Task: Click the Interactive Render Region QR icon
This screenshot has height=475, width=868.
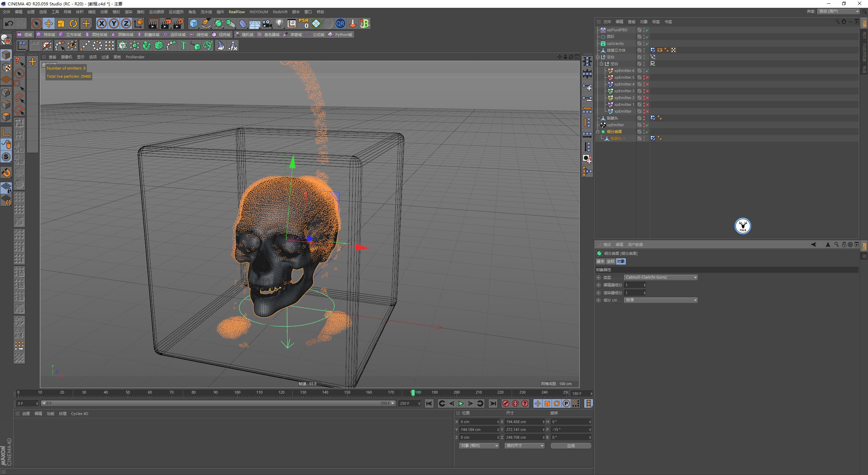Action: (x=340, y=23)
